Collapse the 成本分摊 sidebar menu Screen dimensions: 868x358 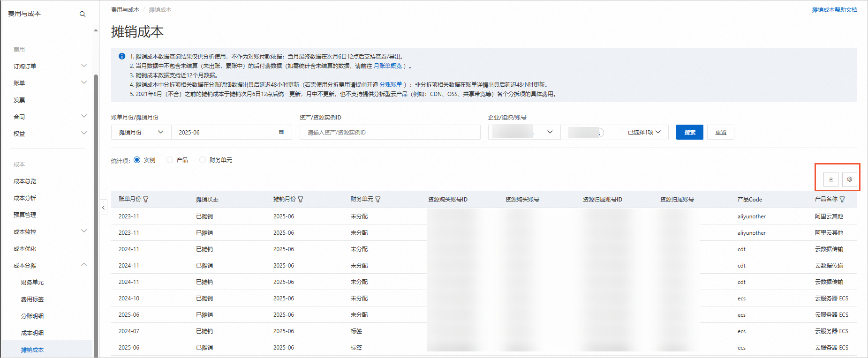coord(84,265)
